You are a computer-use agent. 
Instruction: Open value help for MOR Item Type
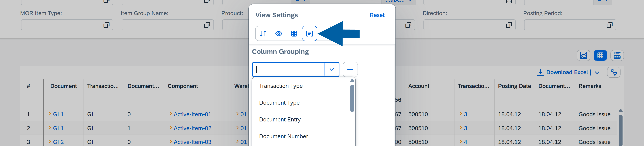tap(106, 25)
